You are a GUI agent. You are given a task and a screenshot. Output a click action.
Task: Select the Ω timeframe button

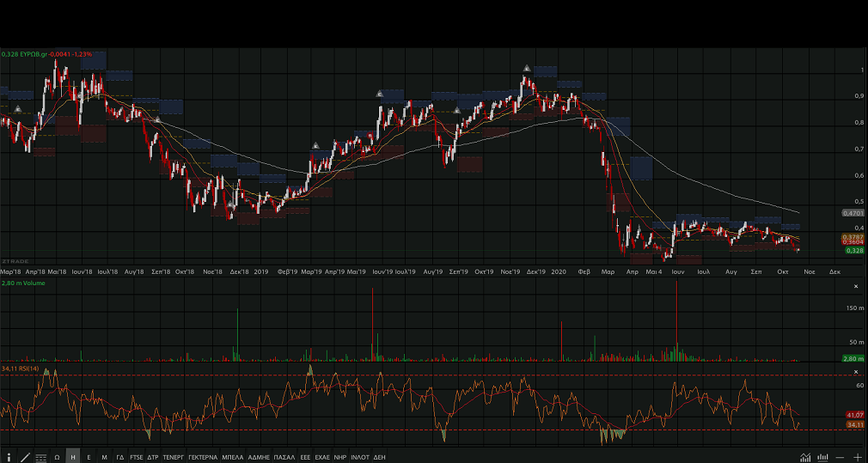pos(57,457)
